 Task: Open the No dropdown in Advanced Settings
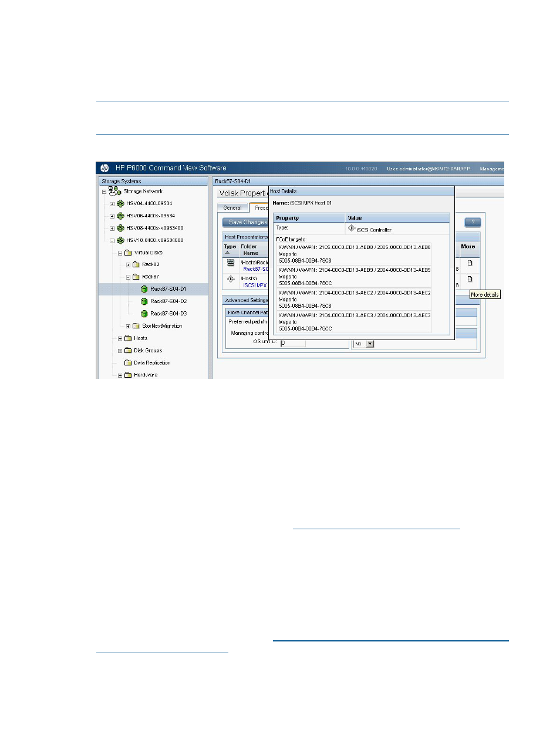coord(370,344)
